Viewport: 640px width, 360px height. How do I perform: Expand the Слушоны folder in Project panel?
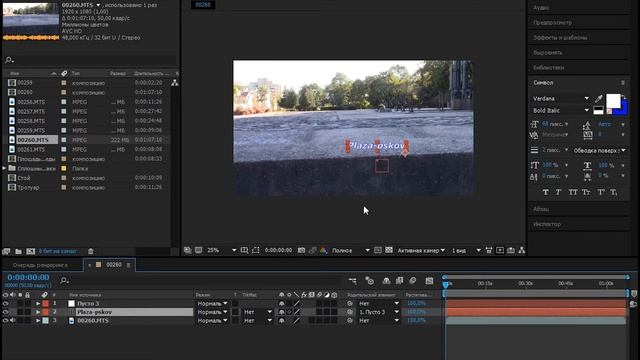tap(4, 168)
